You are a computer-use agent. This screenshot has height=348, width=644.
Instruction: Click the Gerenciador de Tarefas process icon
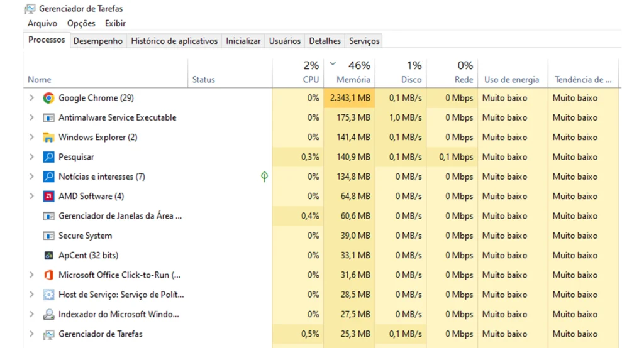pos(48,334)
